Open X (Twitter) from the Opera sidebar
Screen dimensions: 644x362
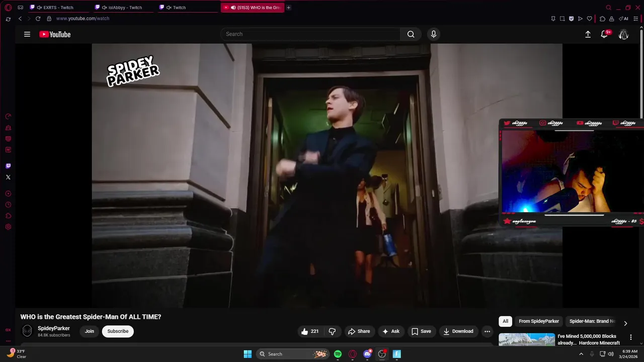coord(8,177)
